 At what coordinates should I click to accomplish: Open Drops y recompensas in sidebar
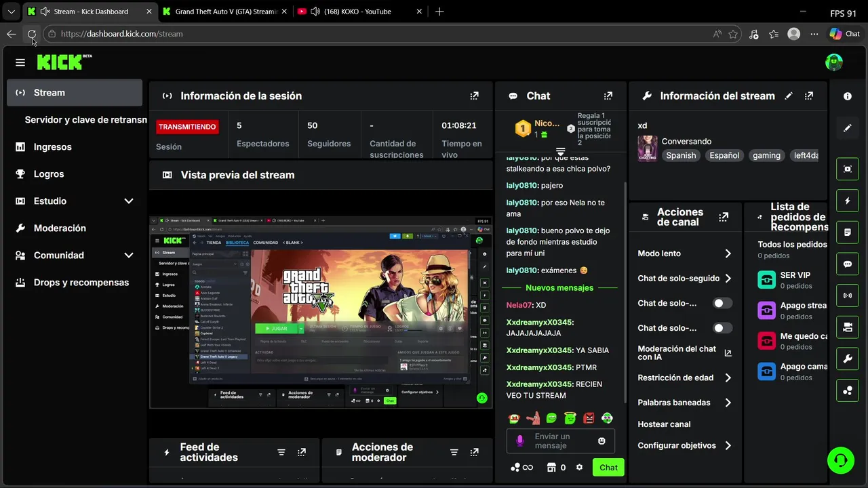point(75,283)
